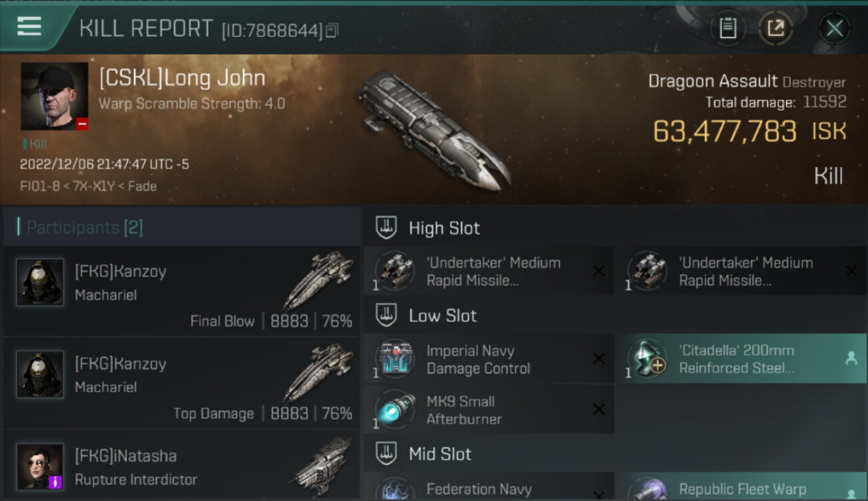Select the Republic Fleet Warp module
Image resolution: width=868 pixels, height=501 pixels.
(x=741, y=488)
